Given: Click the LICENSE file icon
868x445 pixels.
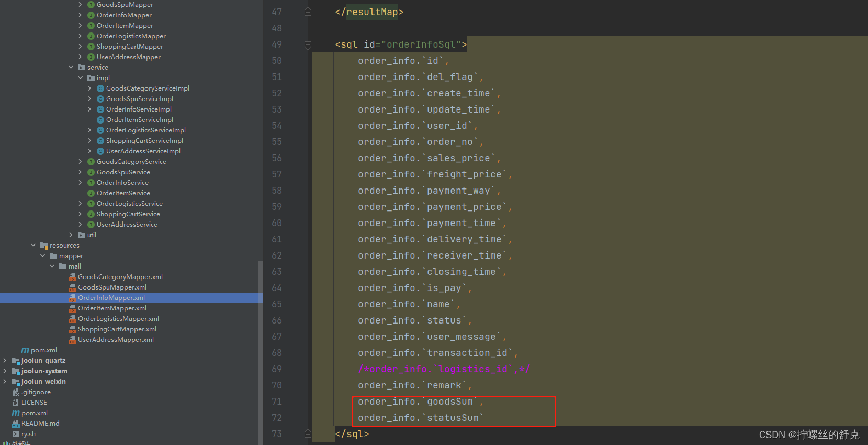Looking at the screenshot, I should pyautogui.click(x=16, y=403).
